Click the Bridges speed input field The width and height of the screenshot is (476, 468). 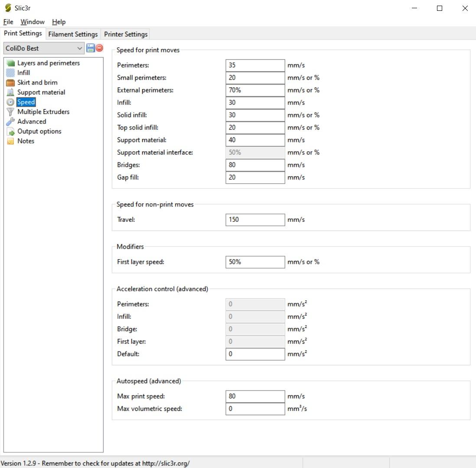(255, 165)
